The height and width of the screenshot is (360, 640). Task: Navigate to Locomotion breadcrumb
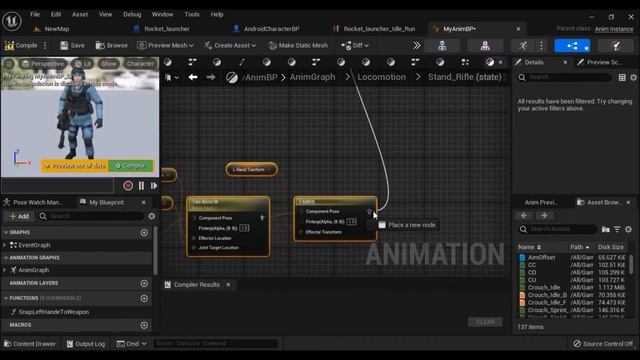click(382, 77)
